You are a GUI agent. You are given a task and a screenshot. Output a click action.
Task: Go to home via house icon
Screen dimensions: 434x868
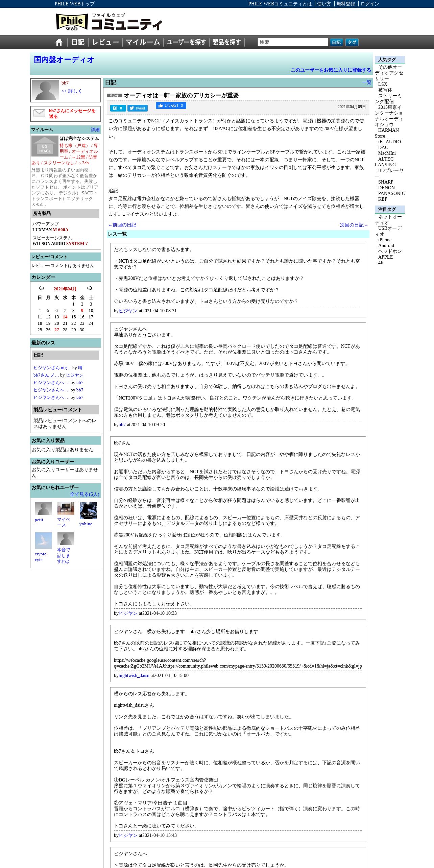pyautogui.click(x=59, y=42)
